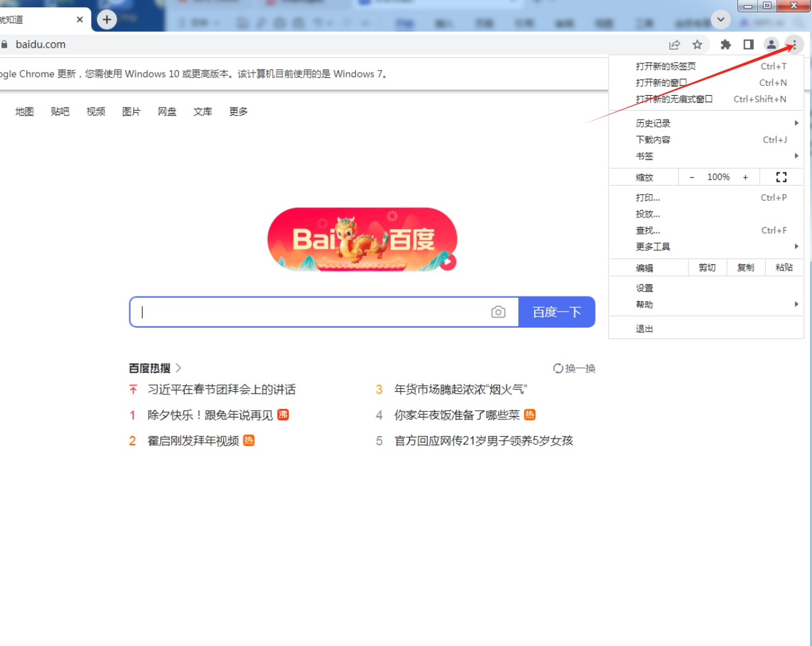Toggle fullscreen mode in zoom row
This screenshot has width=812, height=646.
click(782, 177)
